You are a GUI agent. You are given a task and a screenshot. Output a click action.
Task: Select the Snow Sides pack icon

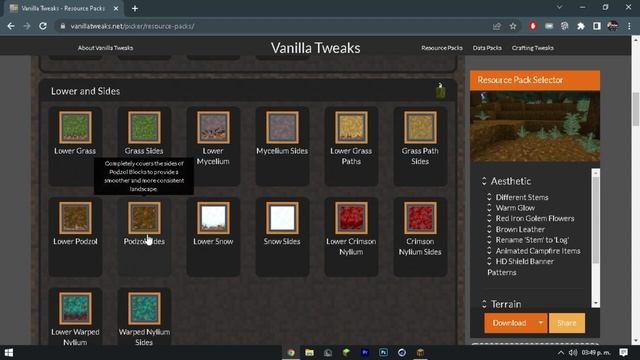pyautogui.click(x=282, y=218)
